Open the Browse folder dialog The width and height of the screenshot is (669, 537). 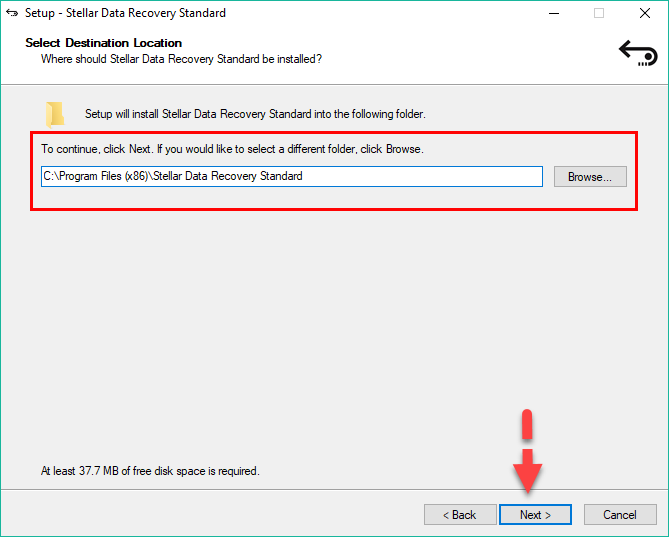click(590, 176)
